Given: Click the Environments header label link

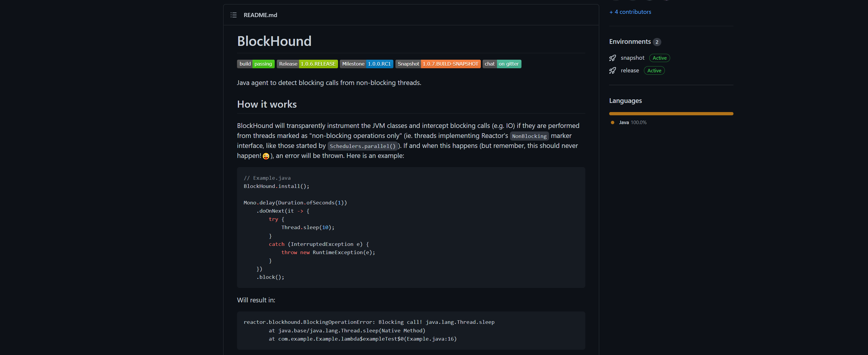Looking at the screenshot, I should (630, 41).
